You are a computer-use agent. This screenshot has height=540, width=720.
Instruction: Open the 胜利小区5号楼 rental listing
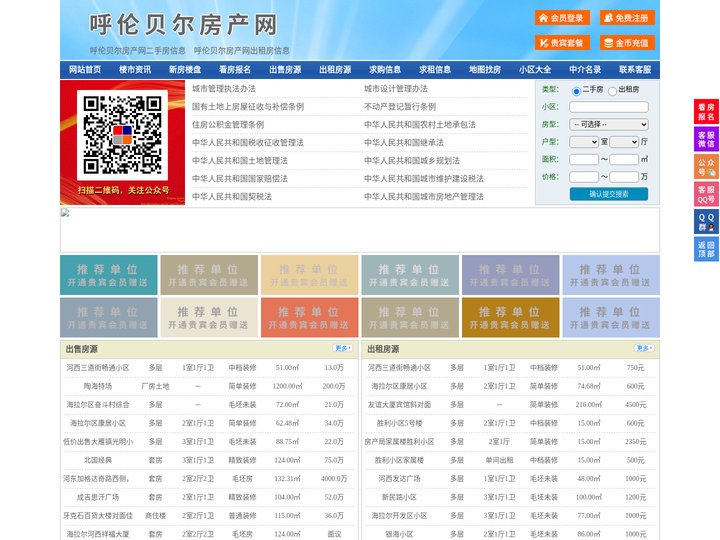pyautogui.click(x=399, y=423)
